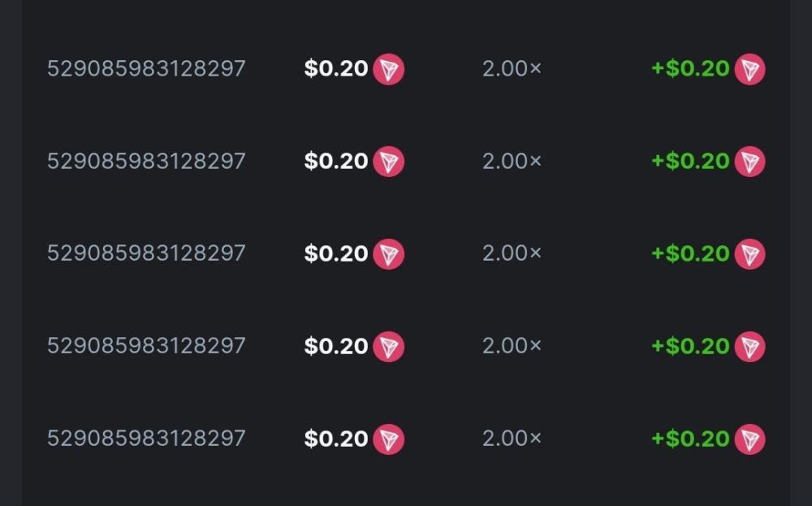This screenshot has height=506, width=812.
Task: Click the green +$0.20 payout in third row
Action: (x=690, y=253)
